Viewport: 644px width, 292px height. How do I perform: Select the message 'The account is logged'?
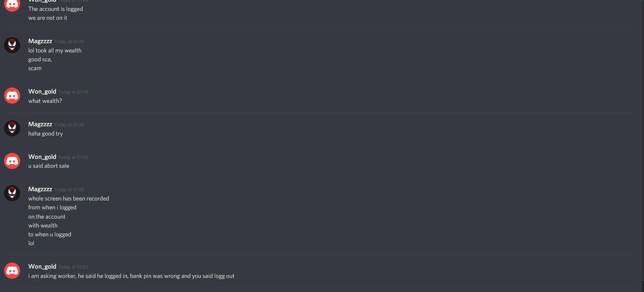coord(56,9)
